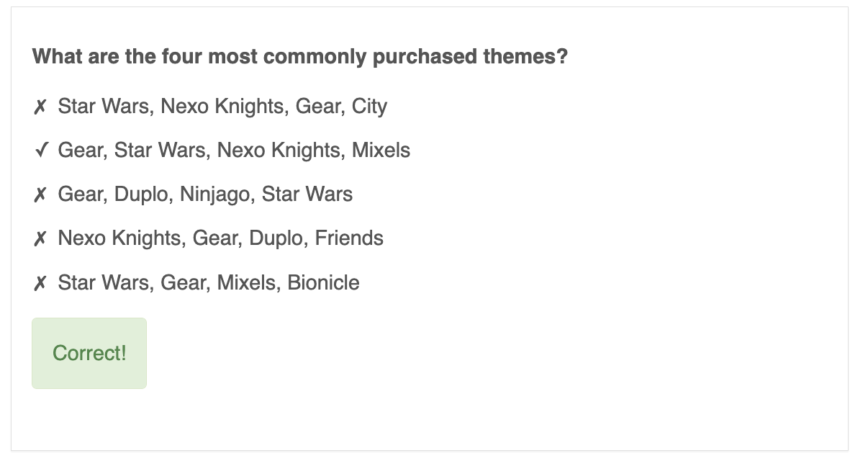Click the word City in the first answer
The width and height of the screenshot is (868, 461).
point(370,107)
